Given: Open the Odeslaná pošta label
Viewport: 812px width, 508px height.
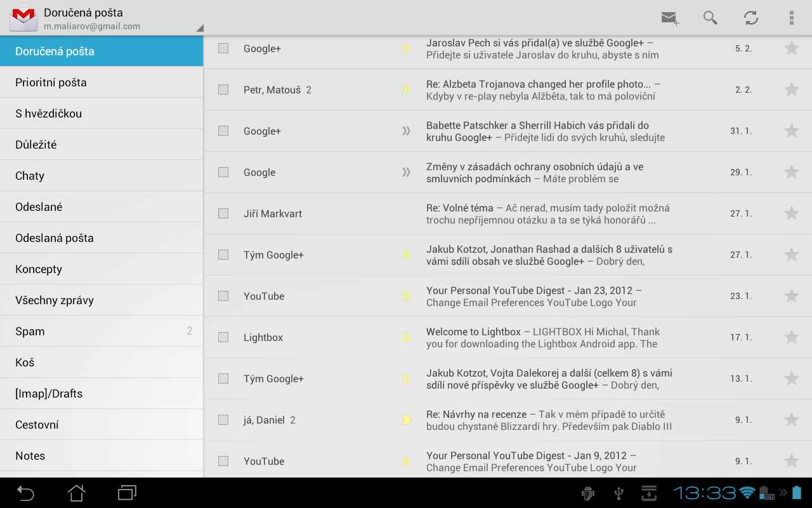Looking at the screenshot, I should click(x=101, y=238).
